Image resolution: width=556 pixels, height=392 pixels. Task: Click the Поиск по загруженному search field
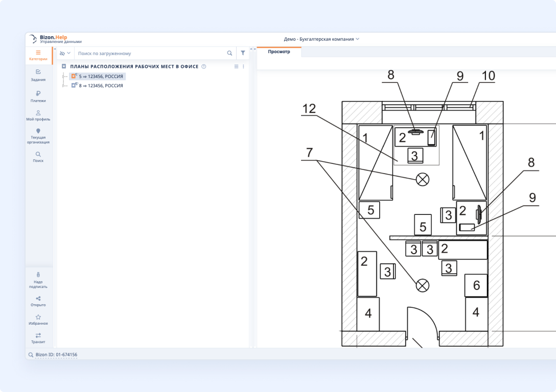[x=151, y=53]
